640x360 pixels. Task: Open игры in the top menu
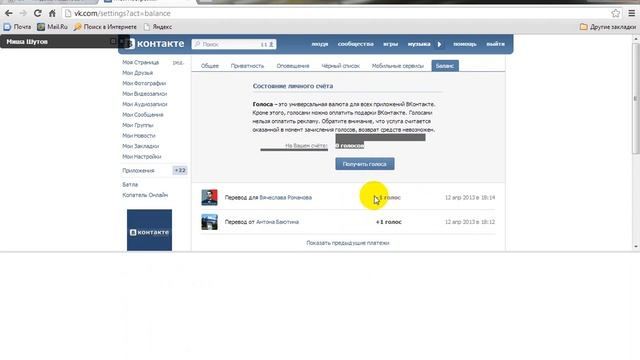coord(391,44)
